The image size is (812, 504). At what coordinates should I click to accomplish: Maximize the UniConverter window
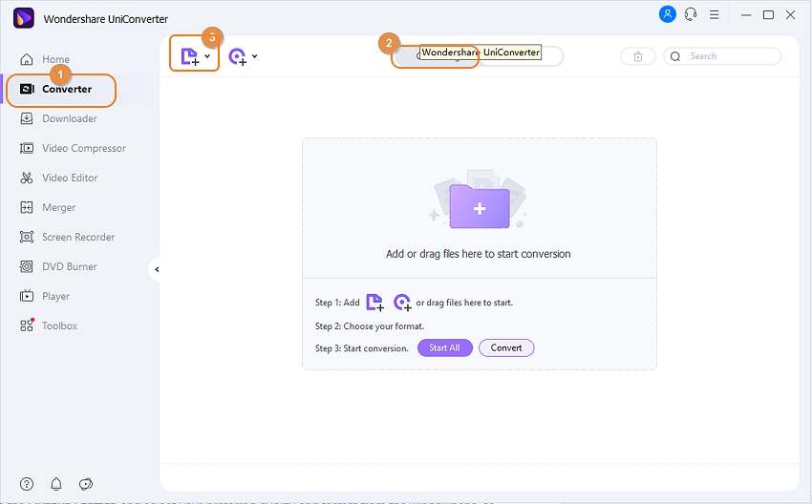pos(768,14)
